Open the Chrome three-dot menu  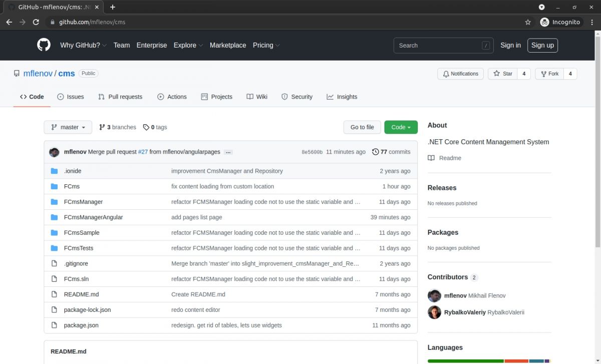click(592, 22)
